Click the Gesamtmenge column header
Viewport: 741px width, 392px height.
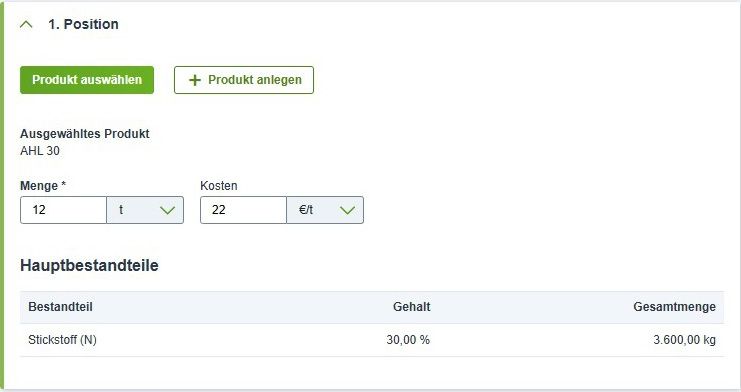point(674,307)
